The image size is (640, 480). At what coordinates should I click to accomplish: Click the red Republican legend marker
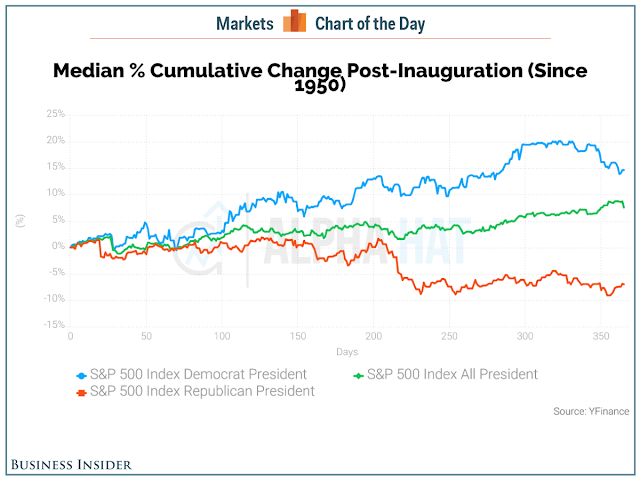[82, 393]
